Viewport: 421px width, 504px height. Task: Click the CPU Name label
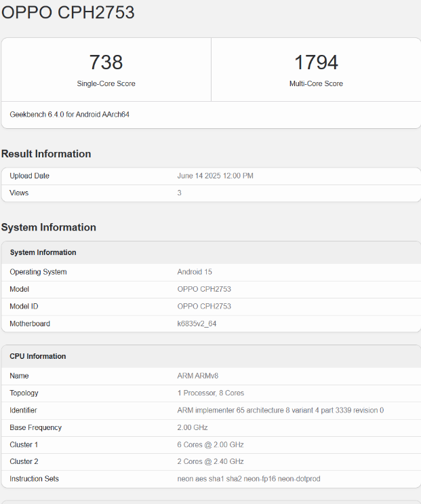tap(19, 376)
